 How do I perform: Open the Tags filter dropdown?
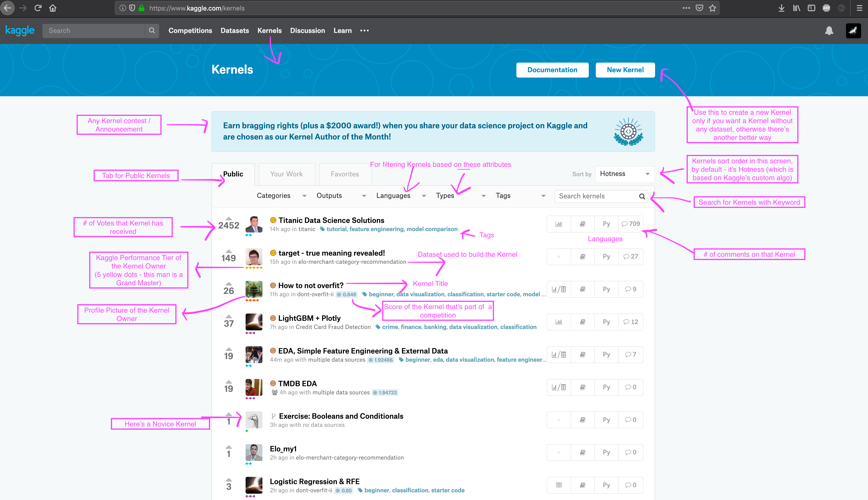coord(520,196)
